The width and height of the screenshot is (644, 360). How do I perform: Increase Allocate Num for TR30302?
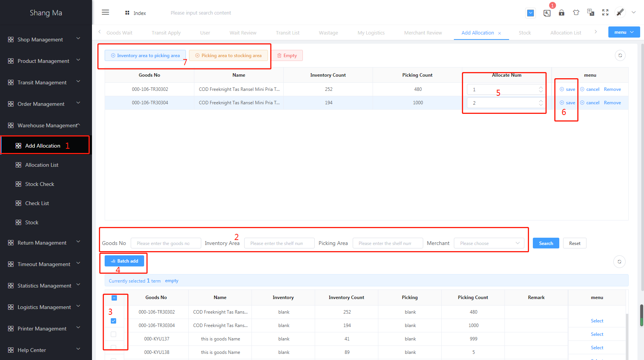541,87
